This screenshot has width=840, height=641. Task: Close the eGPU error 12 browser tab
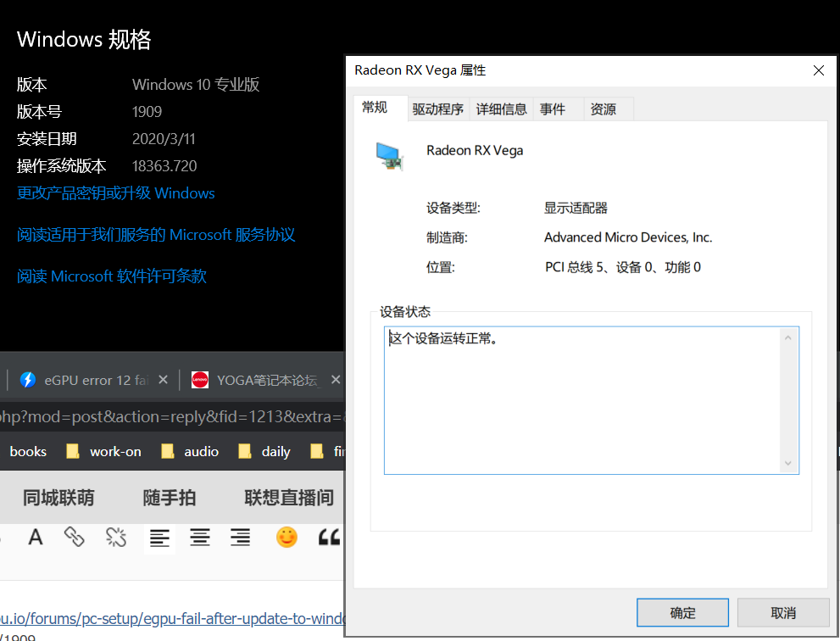coord(164,380)
